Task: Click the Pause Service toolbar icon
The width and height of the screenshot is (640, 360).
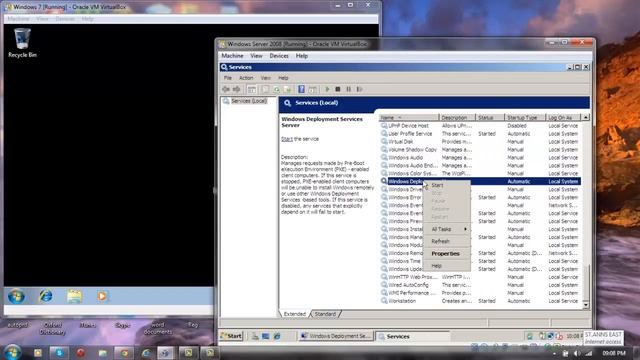Action: 348,89
